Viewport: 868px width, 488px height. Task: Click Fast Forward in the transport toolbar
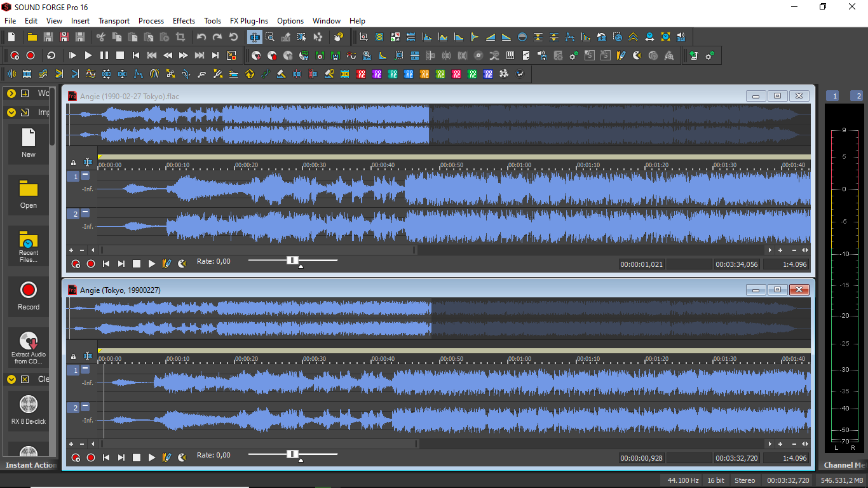184,55
